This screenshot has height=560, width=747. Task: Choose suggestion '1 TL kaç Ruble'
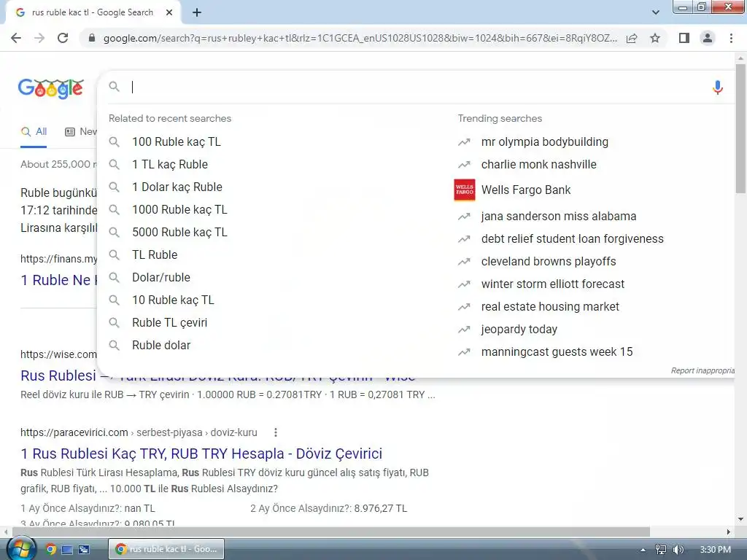(169, 164)
